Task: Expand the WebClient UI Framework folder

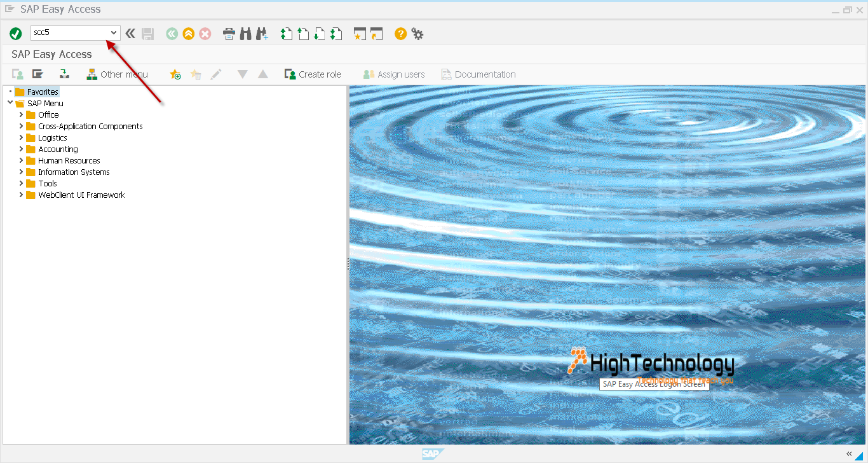Action: (21, 195)
